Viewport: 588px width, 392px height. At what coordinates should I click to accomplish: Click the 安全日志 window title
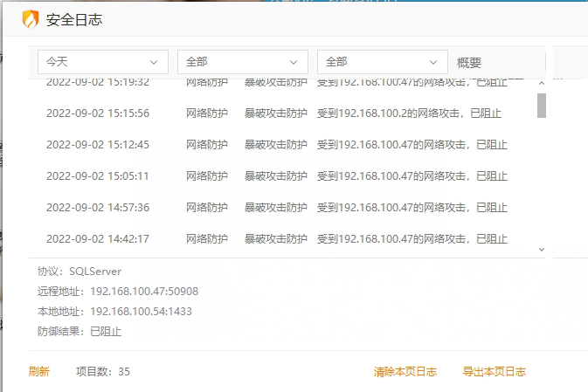[x=74, y=19]
